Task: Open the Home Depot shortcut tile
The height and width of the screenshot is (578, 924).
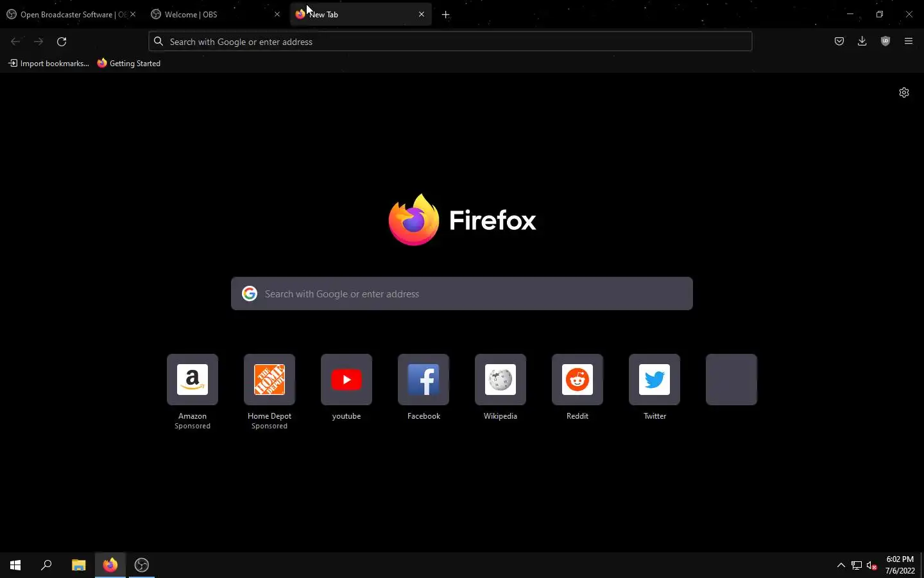Action: point(269,380)
